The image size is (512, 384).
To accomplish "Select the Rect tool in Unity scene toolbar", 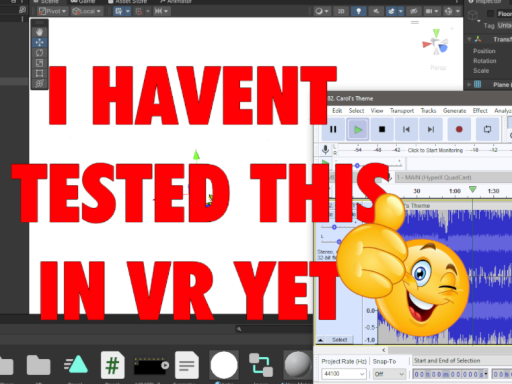I will coord(39,73).
